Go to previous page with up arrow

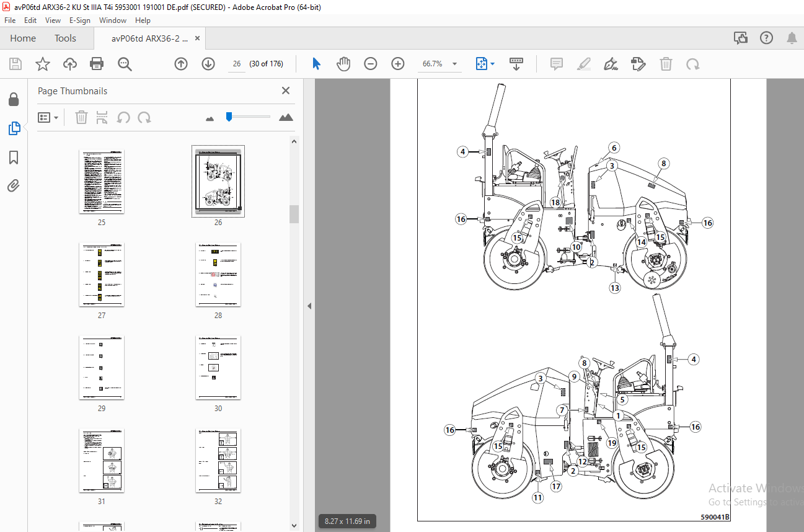(181, 64)
